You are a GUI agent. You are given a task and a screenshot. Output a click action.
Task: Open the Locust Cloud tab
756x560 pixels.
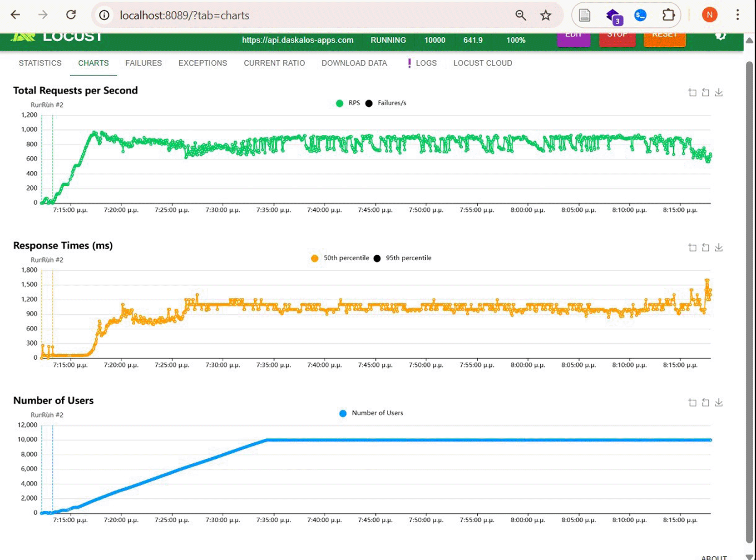pos(483,63)
